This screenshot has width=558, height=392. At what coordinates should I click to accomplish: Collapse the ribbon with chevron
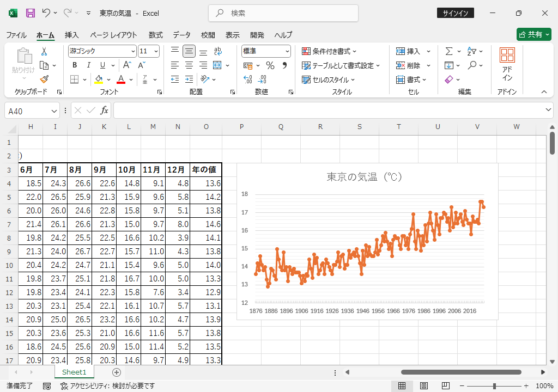544,92
